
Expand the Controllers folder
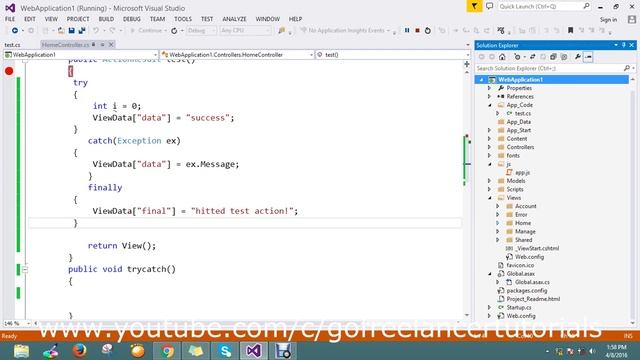(x=489, y=147)
